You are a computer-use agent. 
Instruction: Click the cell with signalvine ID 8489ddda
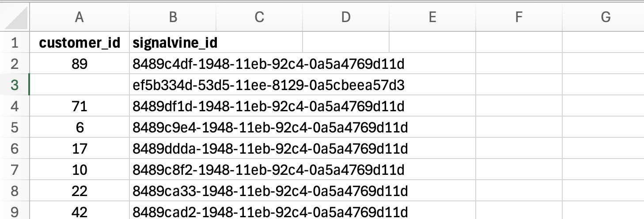tap(173, 149)
